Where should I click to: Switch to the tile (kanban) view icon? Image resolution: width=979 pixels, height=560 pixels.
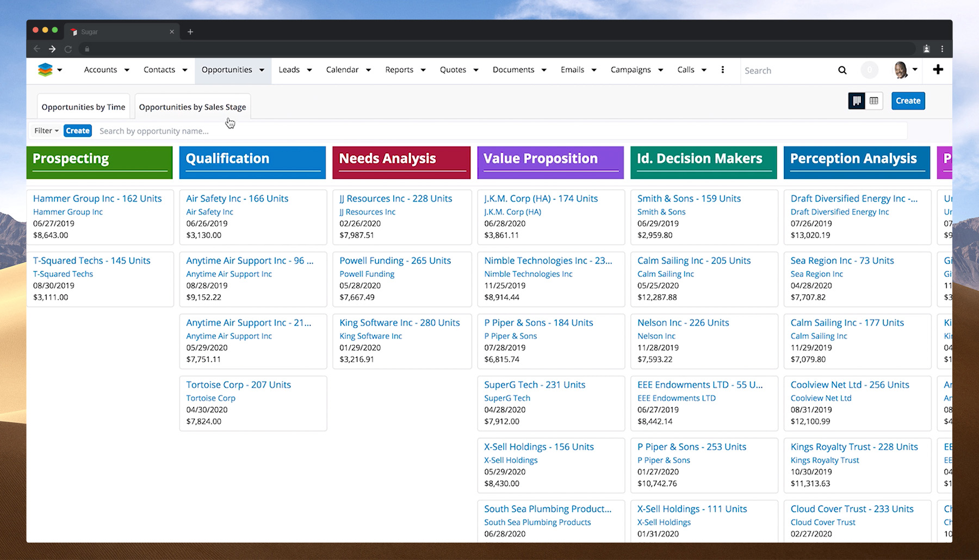pyautogui.click(x=857, y=101)
